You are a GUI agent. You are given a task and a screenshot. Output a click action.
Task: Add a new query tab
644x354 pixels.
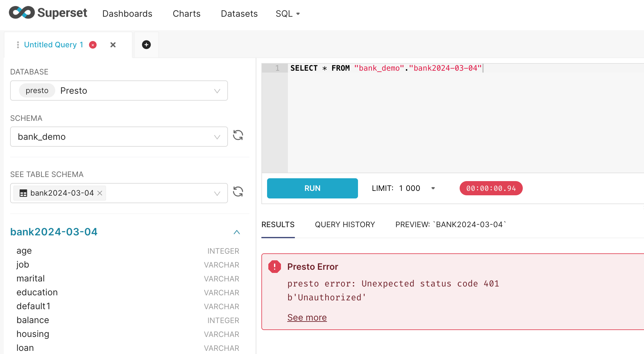click(146, 45)
